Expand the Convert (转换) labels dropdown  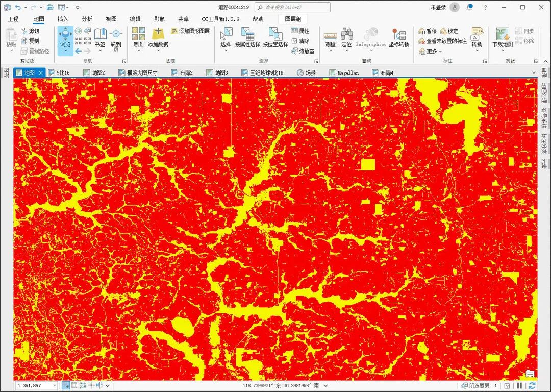(x=477, y=50)
